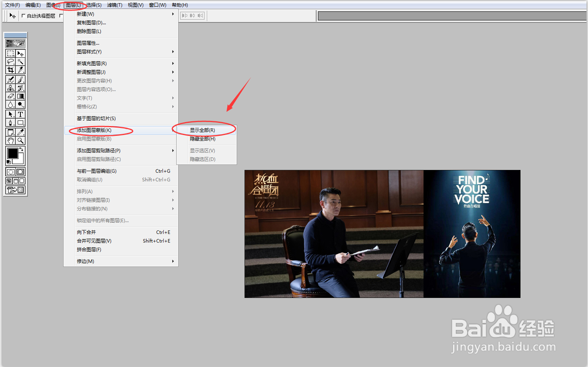Select the Hand tool

coord(11,141)
